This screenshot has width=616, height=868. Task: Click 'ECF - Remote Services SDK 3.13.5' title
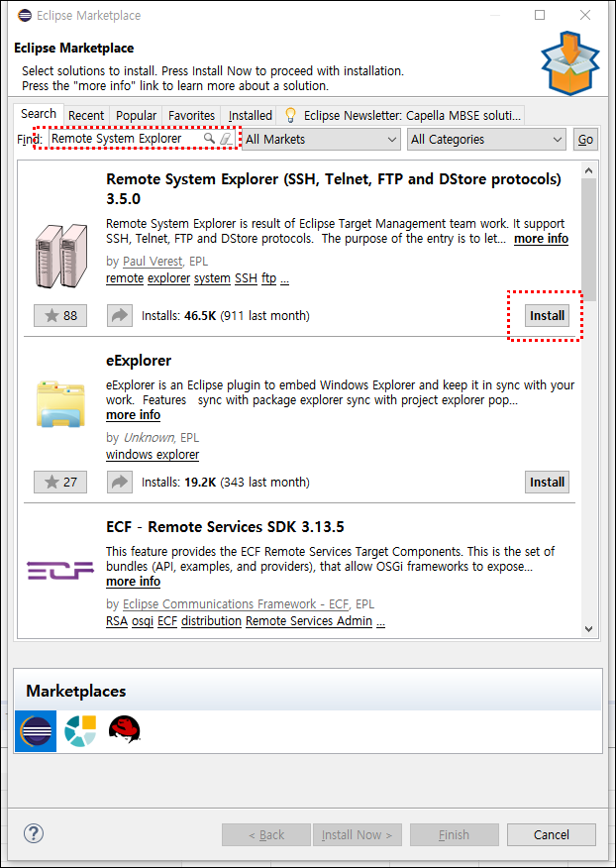(x=225, y=526)
